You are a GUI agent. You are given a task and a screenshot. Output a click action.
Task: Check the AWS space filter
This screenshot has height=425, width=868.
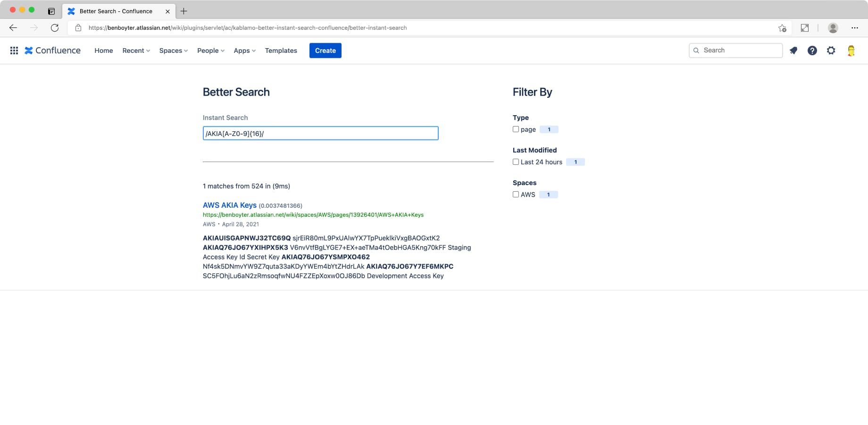516,194
